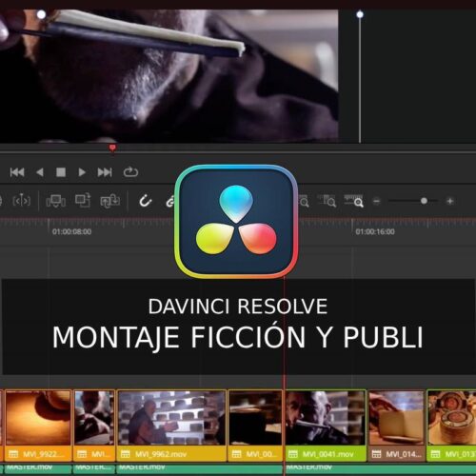Zoom out timeline with minus button

377,201
